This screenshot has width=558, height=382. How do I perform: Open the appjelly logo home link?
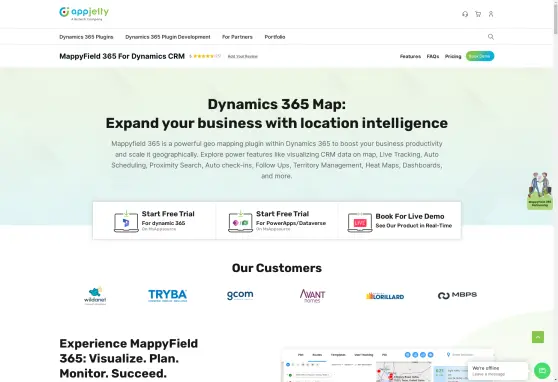(84, 14)
